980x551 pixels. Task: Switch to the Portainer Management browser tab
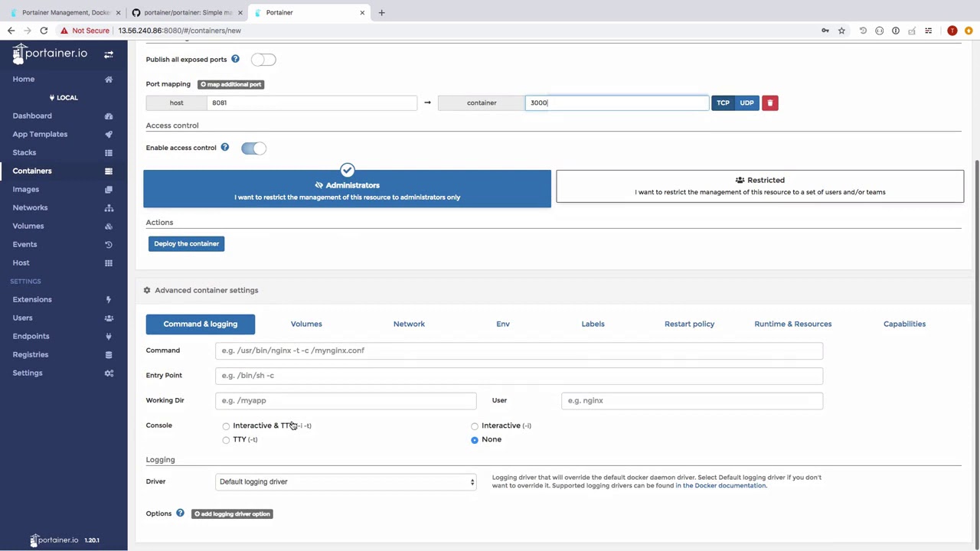click(65, 12)
